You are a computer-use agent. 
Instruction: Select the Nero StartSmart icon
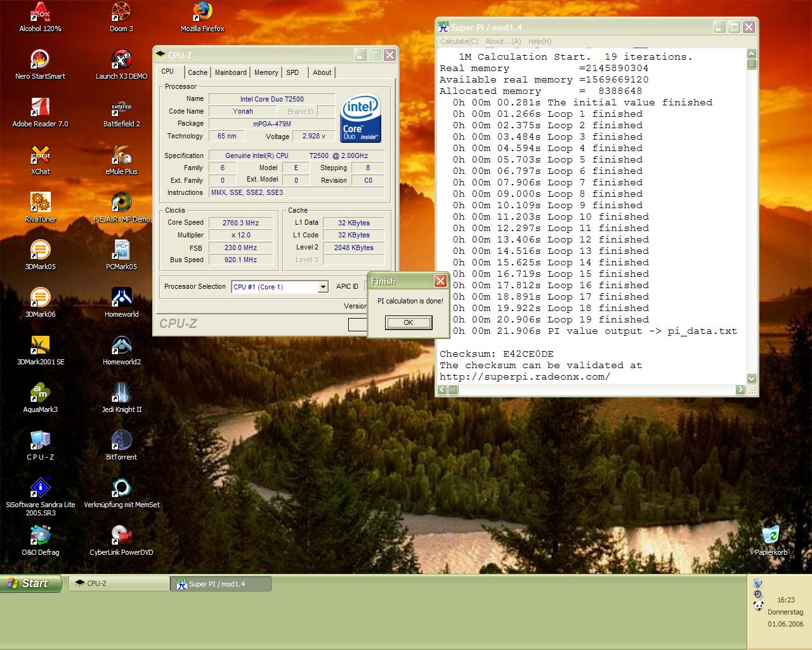[41, 60]
